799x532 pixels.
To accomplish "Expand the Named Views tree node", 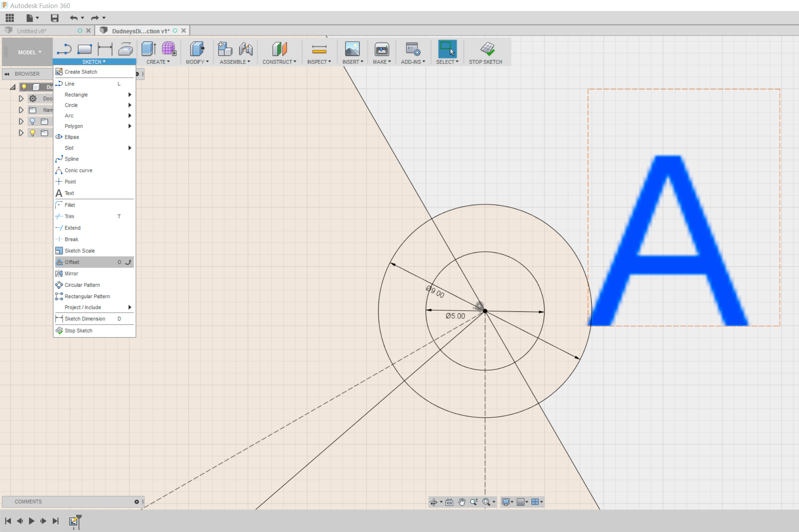I will coord(21,110).
